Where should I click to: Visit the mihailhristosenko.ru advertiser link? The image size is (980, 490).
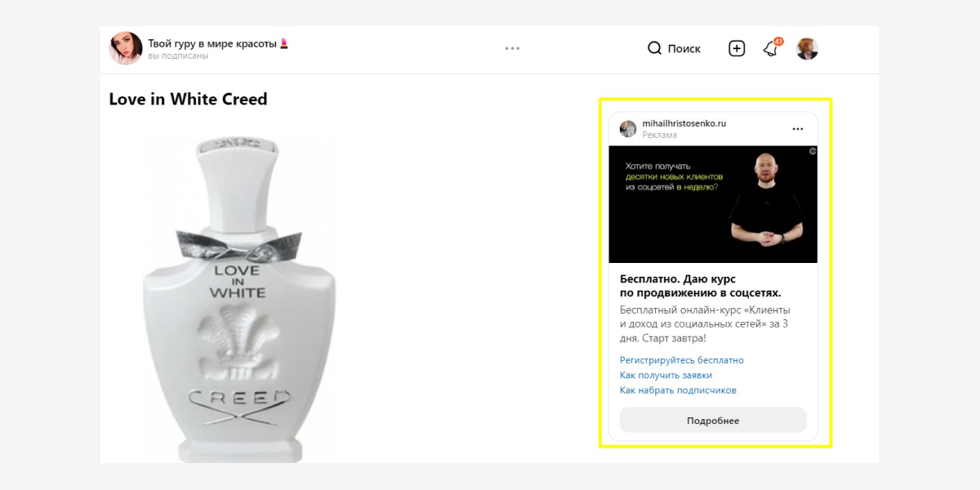click(684, 123)
